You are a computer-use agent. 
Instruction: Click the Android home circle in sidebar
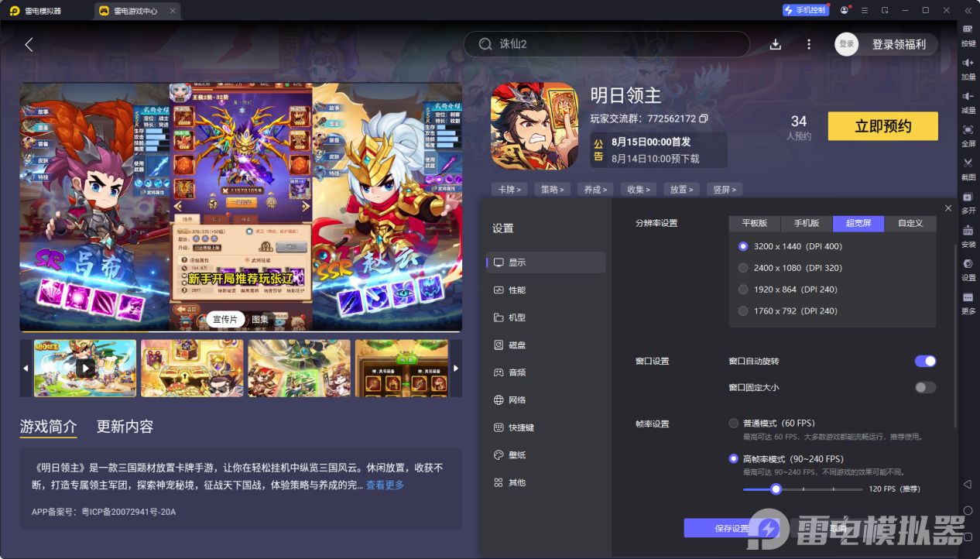[x=968, y=511]
